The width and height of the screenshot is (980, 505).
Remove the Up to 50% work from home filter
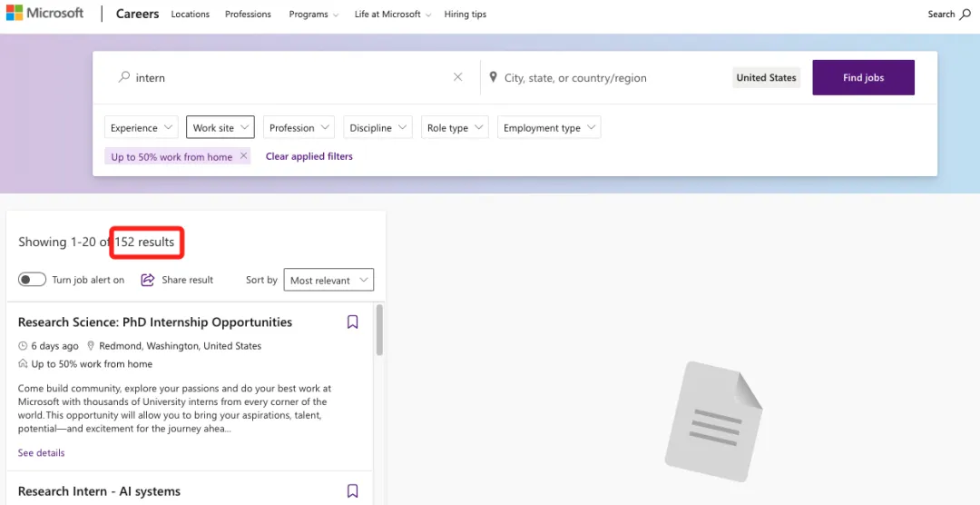pos(244,156)
